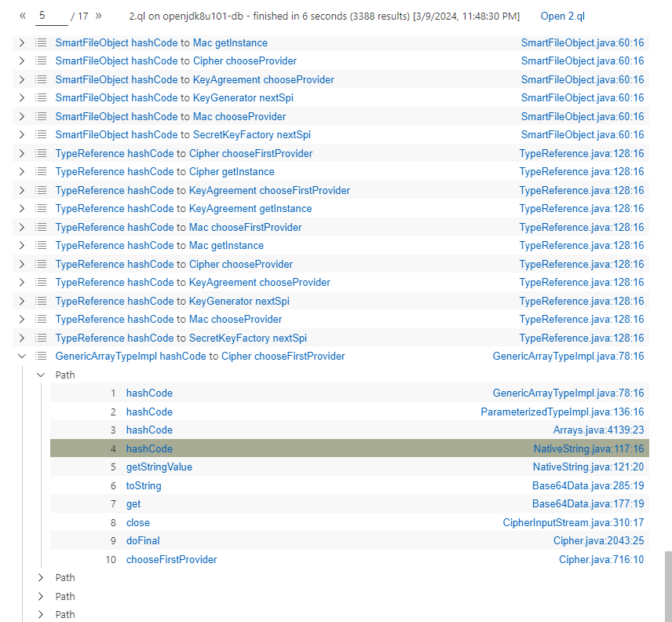Collapse the GenericArrayTypeImpl hashCode result row

tap(22, 357)
